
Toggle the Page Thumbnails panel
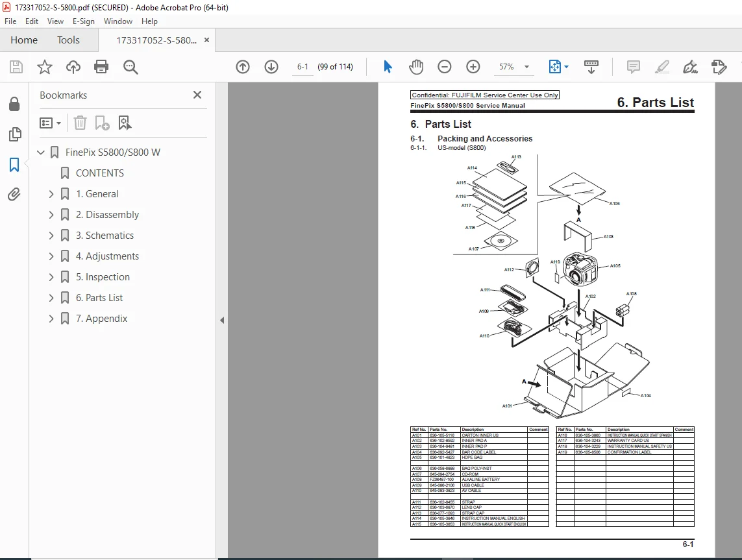[x=15, y=134]
